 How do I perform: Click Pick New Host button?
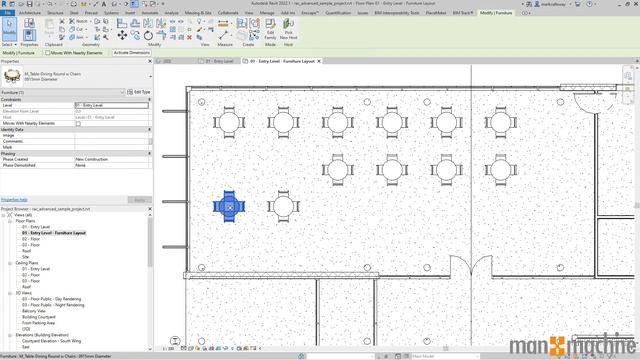click(x=289, y=29)
